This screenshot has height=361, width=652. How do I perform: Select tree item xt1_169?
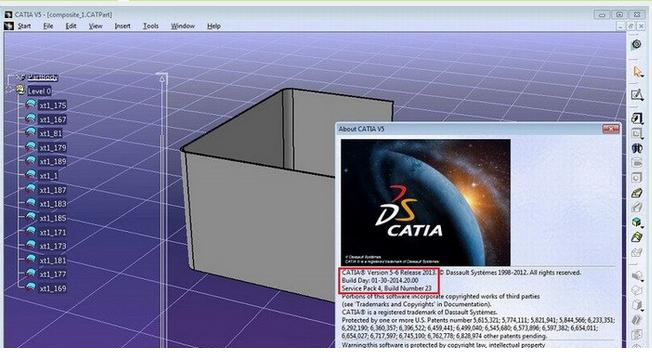[53, 288]
